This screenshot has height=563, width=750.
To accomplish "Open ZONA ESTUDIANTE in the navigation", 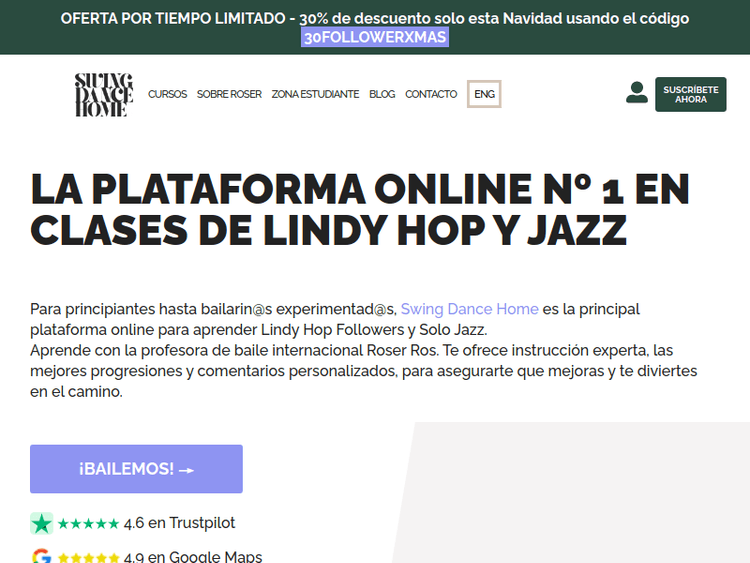I will click(315, 94).
